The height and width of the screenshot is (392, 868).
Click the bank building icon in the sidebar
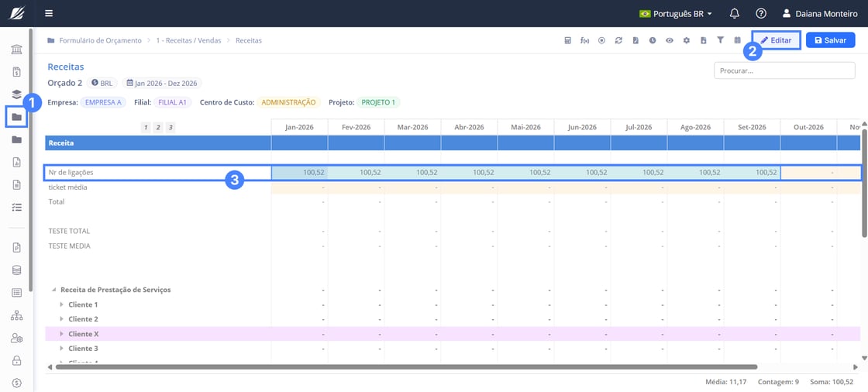16,50
